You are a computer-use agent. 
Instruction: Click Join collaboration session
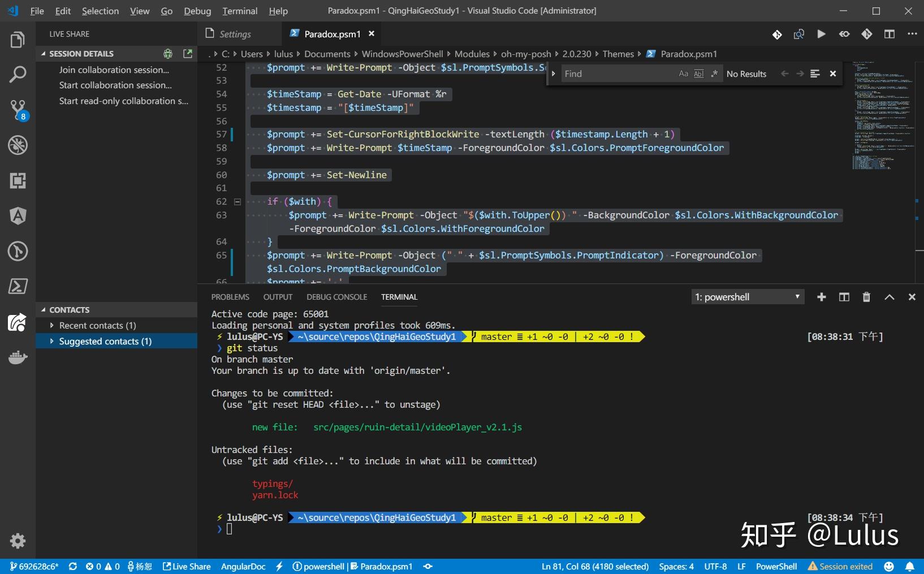(x=114, y=70)
